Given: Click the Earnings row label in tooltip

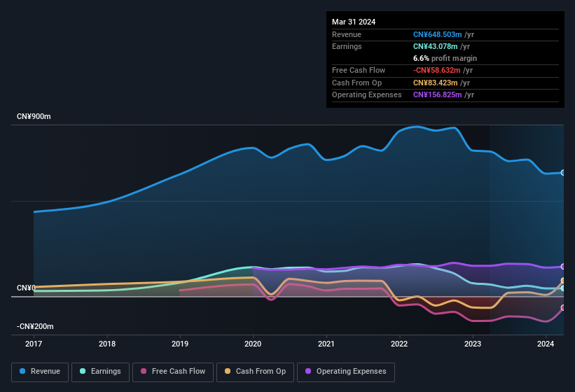Looking at the screenshot, I should coord(347,46).
